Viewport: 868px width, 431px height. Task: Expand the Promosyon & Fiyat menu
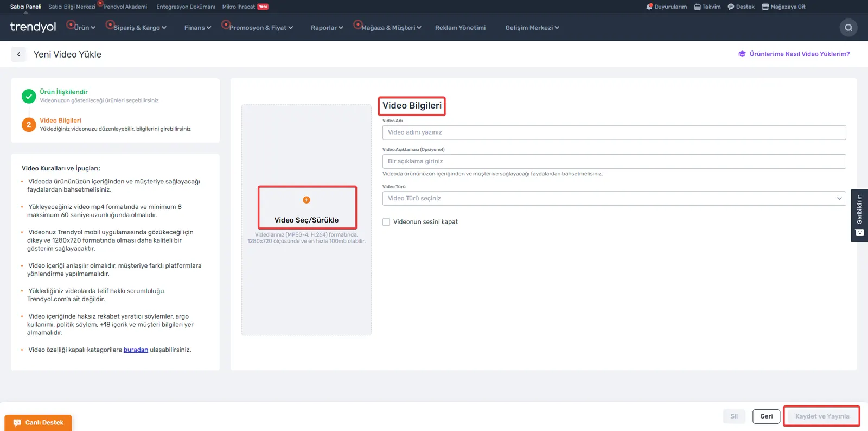(261, 28)
